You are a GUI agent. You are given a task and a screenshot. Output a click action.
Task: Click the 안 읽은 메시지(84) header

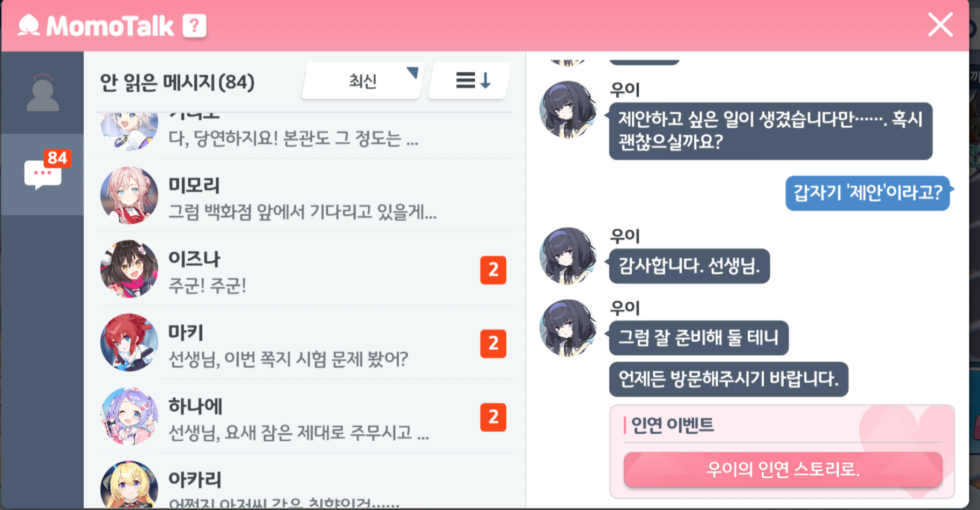pyautogui.click(x=177, y=82)
